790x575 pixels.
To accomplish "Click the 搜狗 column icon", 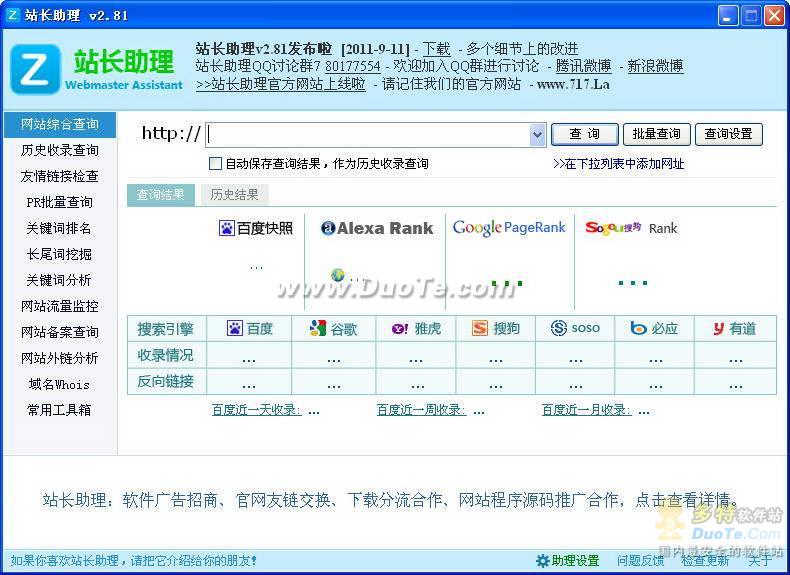I will coord(480,329).
